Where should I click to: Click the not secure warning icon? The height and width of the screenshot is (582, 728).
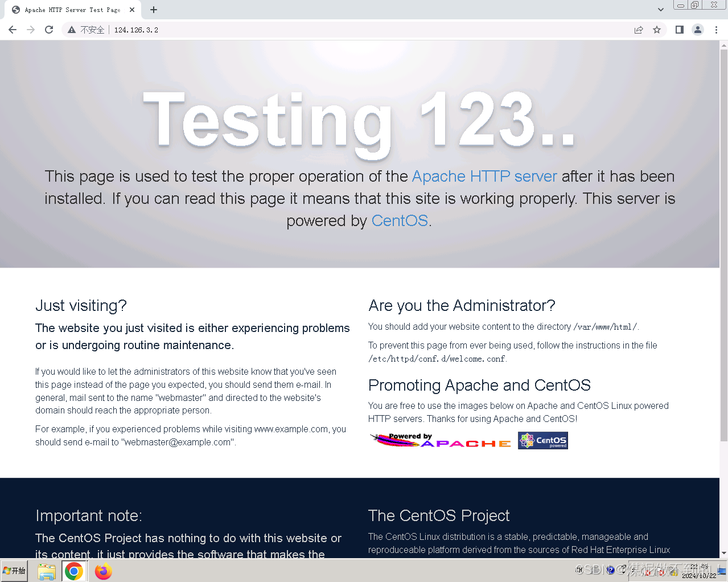coord(72,30)
